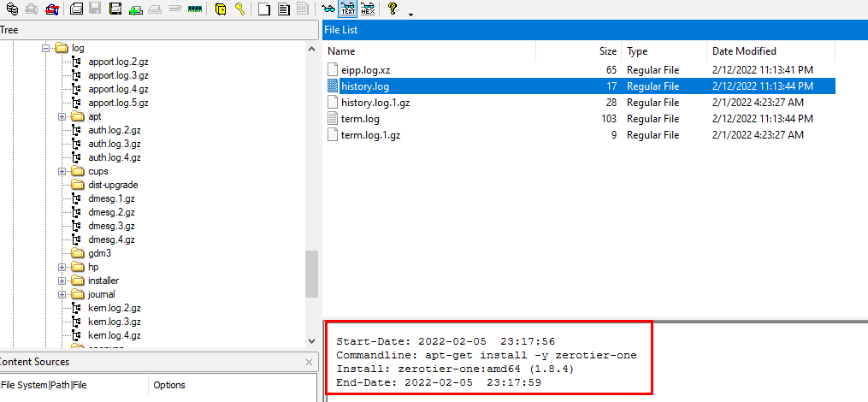Select the installer folder in tree

pos(103,281)
